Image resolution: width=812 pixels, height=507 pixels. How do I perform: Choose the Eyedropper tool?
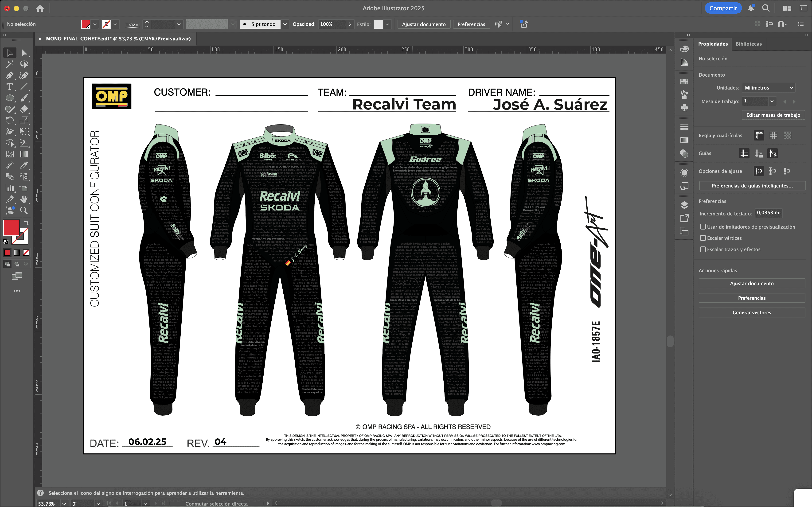click(24, 165)
